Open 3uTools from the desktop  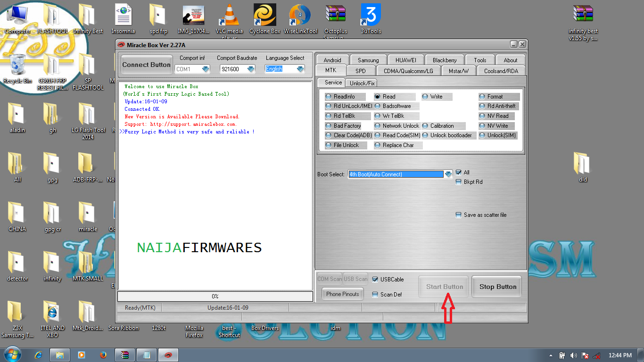pyautogui.click(x=370, y=14)
